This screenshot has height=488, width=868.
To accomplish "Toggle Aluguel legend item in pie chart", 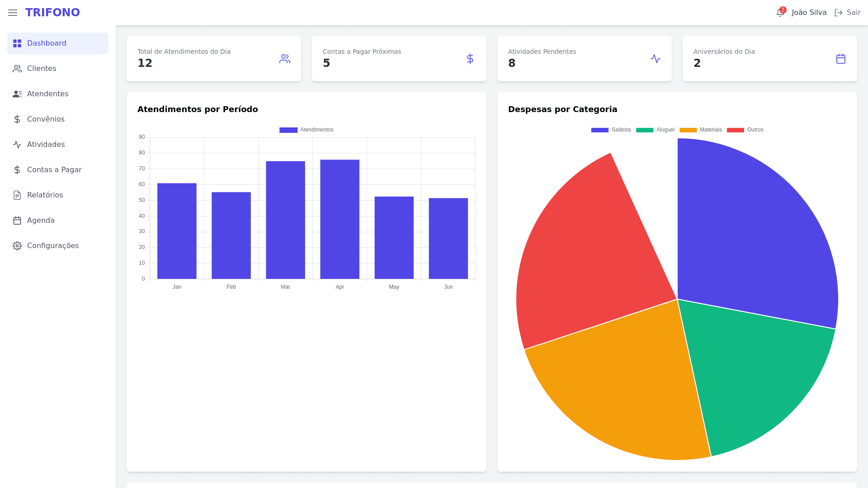I will point(655,130).
